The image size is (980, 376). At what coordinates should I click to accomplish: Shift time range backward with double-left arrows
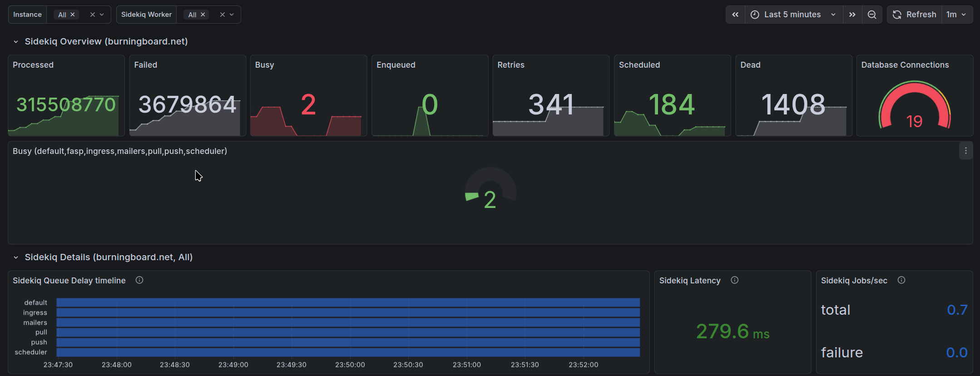point(735,15)
